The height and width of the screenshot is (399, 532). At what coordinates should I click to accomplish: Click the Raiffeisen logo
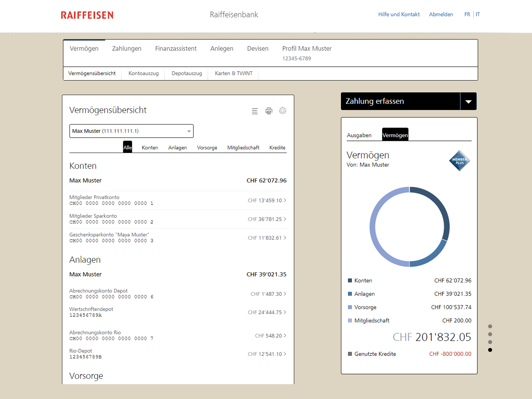(87, 15)
